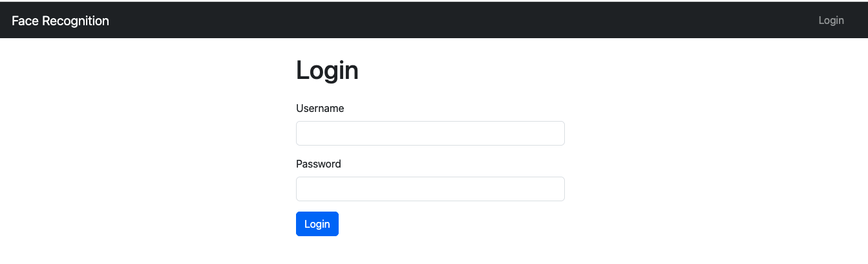
Task: Focus the Password input field
Action: pos(430,189)
